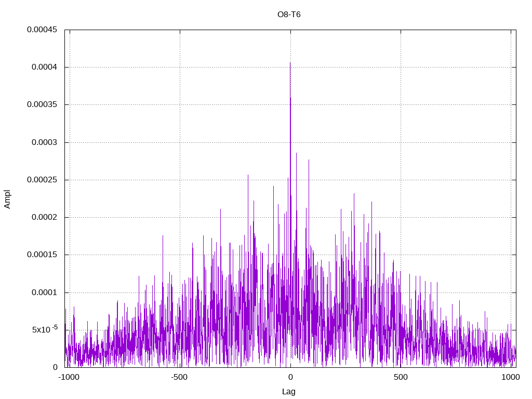Select the Ampl y-axis label
This screenshot has height=399, width=532.
pos(7,199)
